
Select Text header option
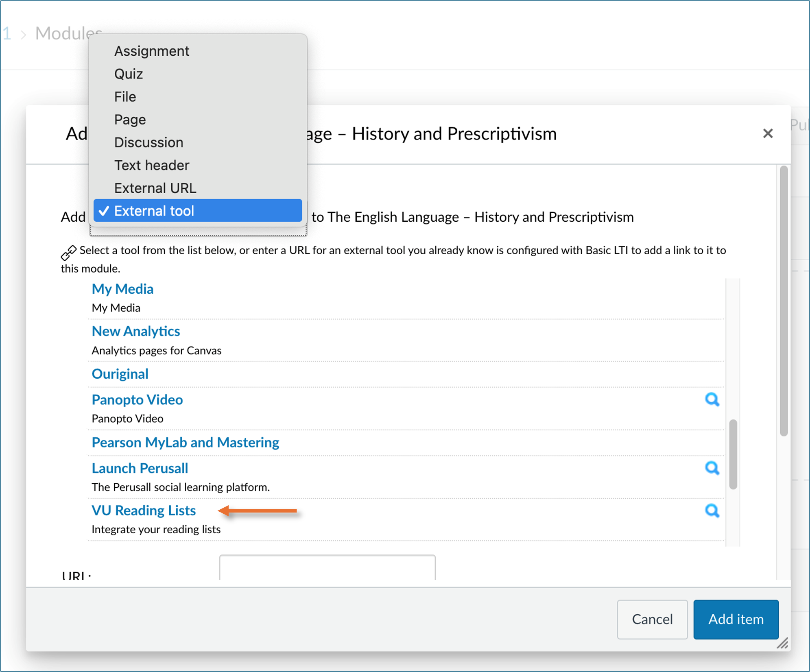click(x=198, y=165)
